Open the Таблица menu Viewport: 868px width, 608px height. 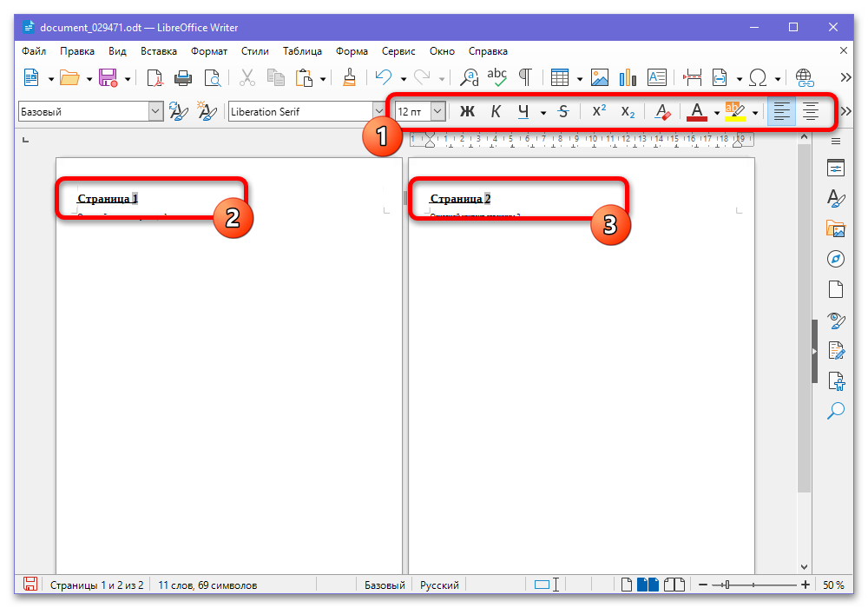click(x=302, y=51)
